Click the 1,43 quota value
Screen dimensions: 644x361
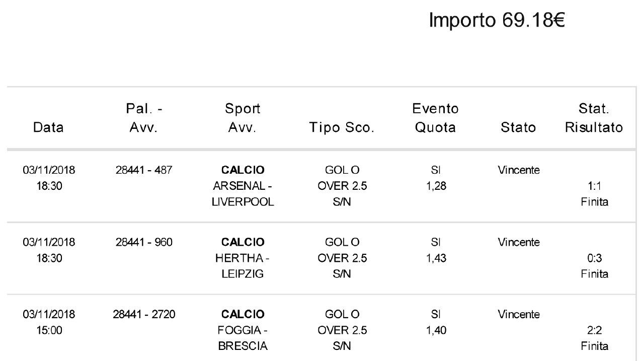[436, 258]
